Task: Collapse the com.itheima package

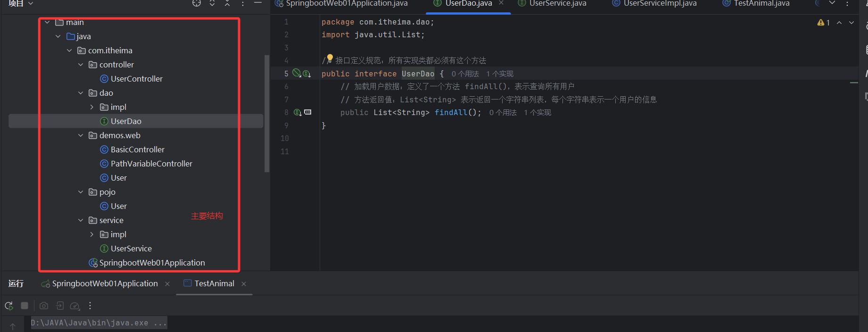Action: [69, 50]
